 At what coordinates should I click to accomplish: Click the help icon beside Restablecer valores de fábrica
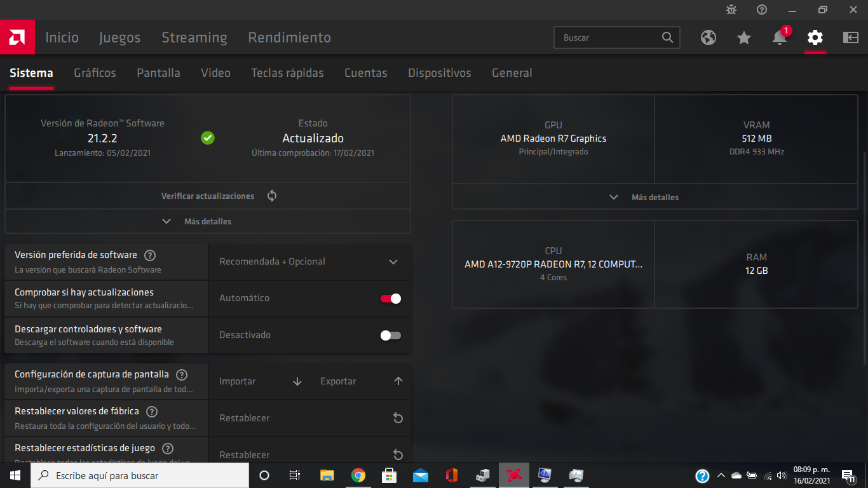(152, 412)
